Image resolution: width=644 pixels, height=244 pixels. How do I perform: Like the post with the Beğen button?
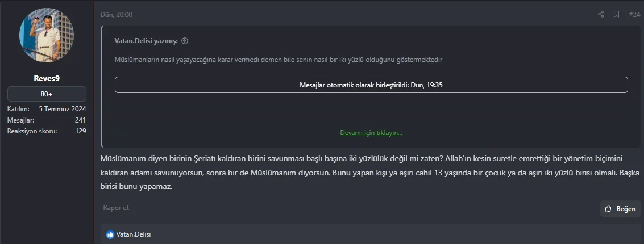tap(620, 209)
